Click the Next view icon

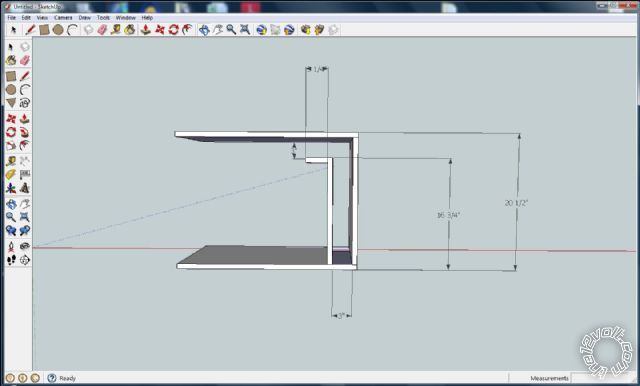pos(25,231)
